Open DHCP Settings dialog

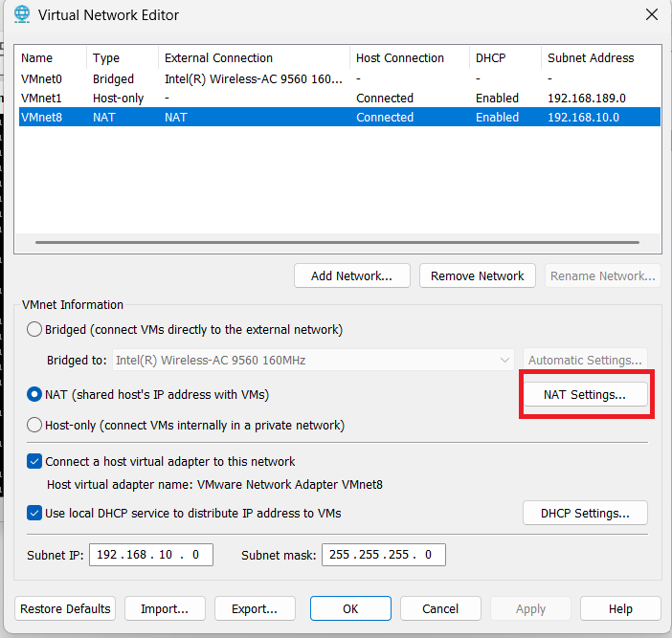pyautogui.click(x=585, y=513)
